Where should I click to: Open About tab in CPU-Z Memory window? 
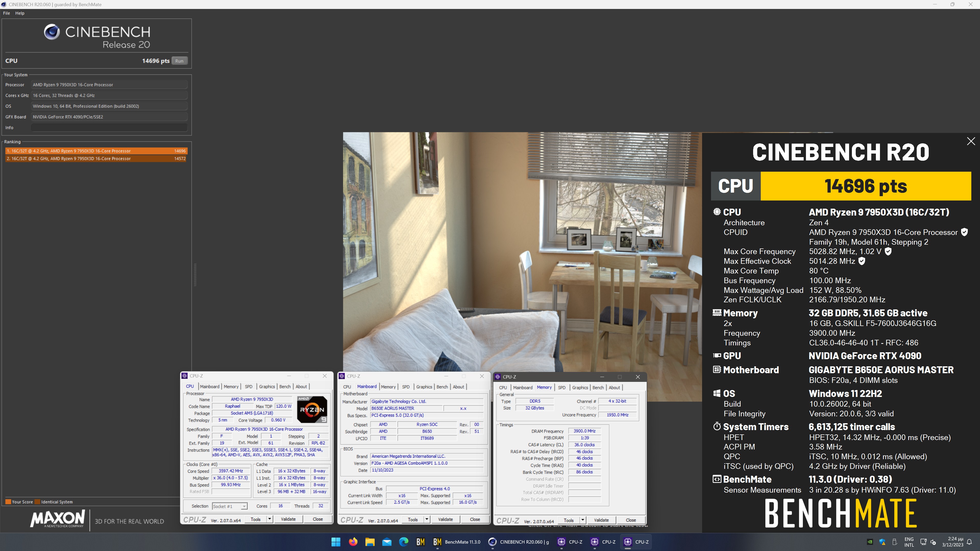[x=614, y=387]
